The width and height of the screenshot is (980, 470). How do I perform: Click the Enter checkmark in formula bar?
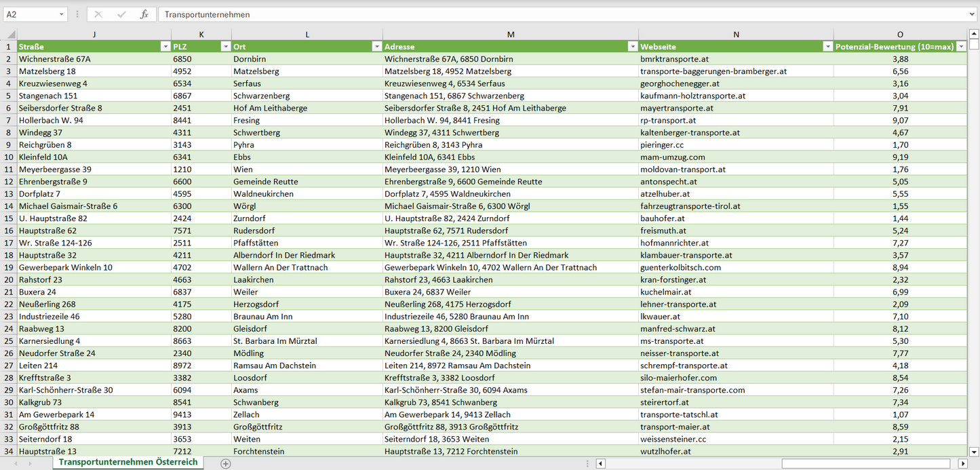coord(121,14)
